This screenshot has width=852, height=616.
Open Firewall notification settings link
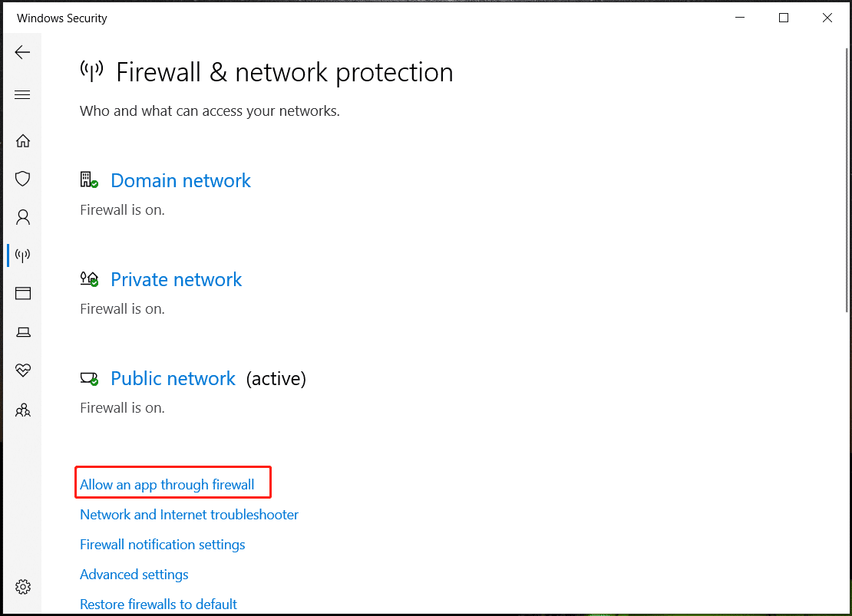click(x=163, y=545)
